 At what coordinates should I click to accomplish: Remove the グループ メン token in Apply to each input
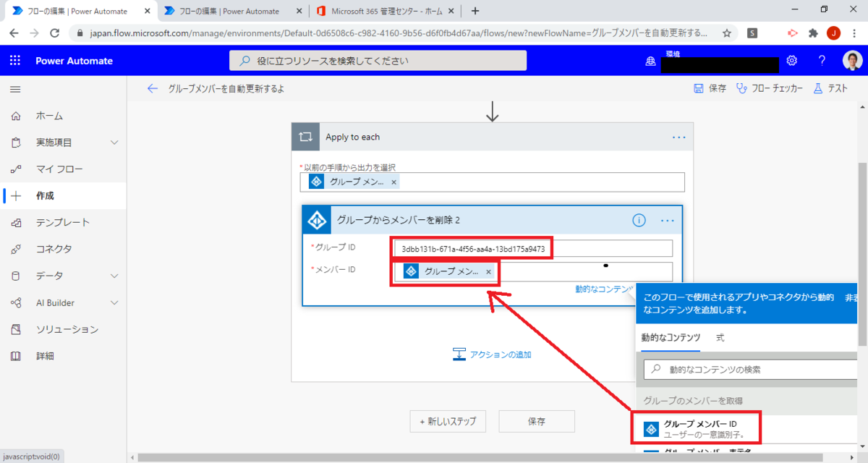pyautogui.click(x=393, y=182)
